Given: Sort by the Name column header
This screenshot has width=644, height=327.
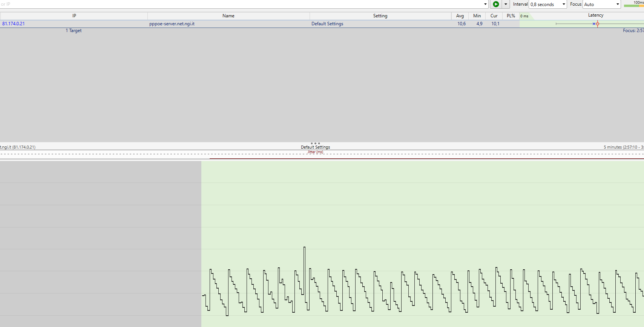Looking at the screenshot, I should point(228,16).
